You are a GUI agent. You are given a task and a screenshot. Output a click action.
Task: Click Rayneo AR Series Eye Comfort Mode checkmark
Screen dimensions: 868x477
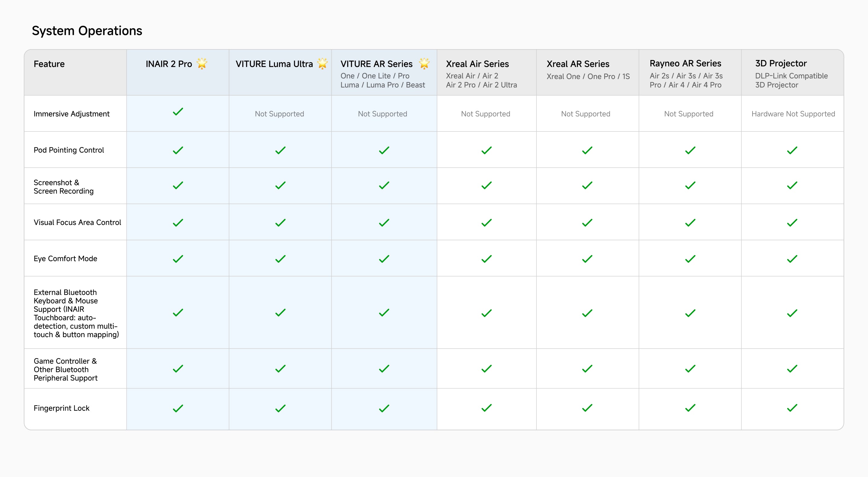click(x=690, y=259)
